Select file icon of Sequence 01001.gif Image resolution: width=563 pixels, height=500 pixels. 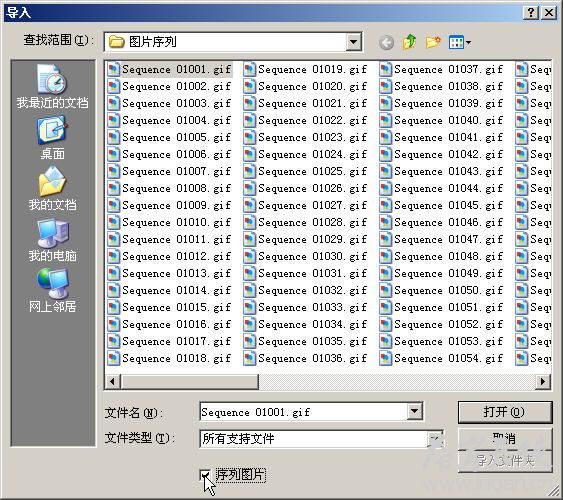[x=113, y=69]
